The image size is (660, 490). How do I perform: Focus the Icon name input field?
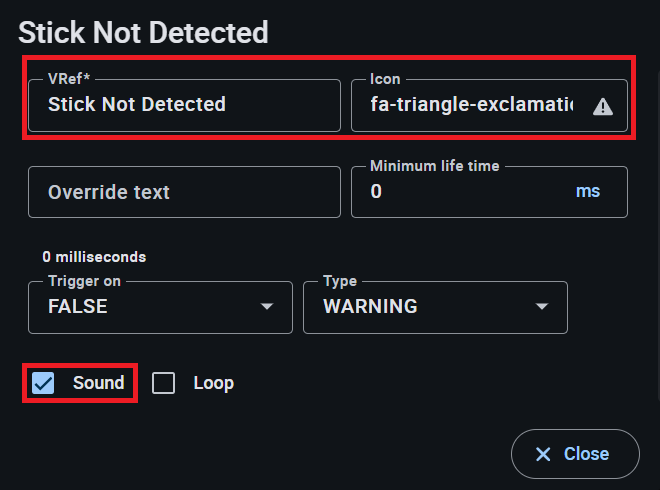pos(470,105)
